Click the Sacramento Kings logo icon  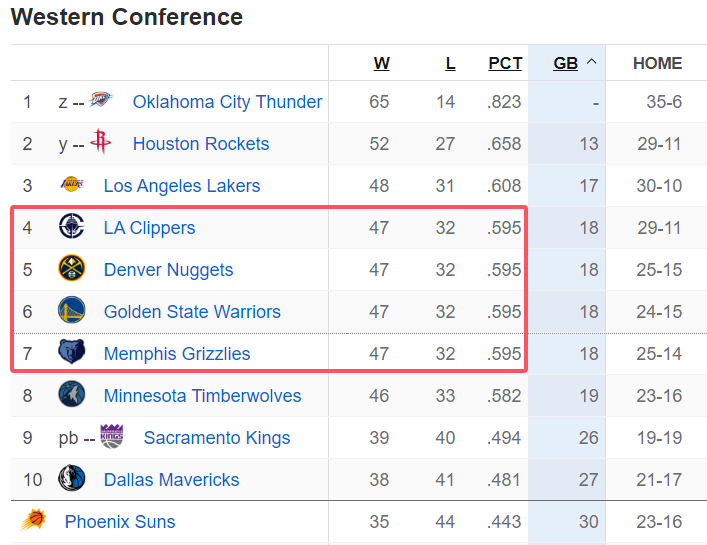click(112, 437)
